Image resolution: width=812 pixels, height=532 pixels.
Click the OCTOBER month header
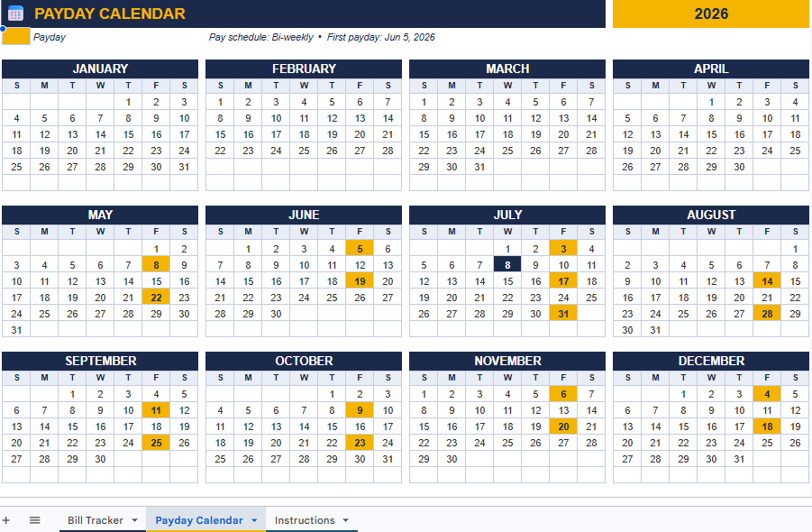click(x=304, y=361)
